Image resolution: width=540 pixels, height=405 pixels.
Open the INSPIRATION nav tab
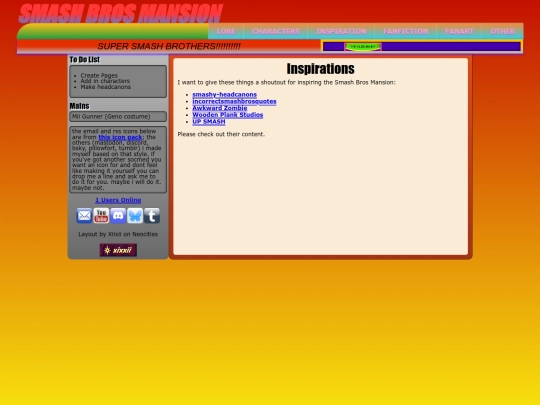tap(341, 31)
